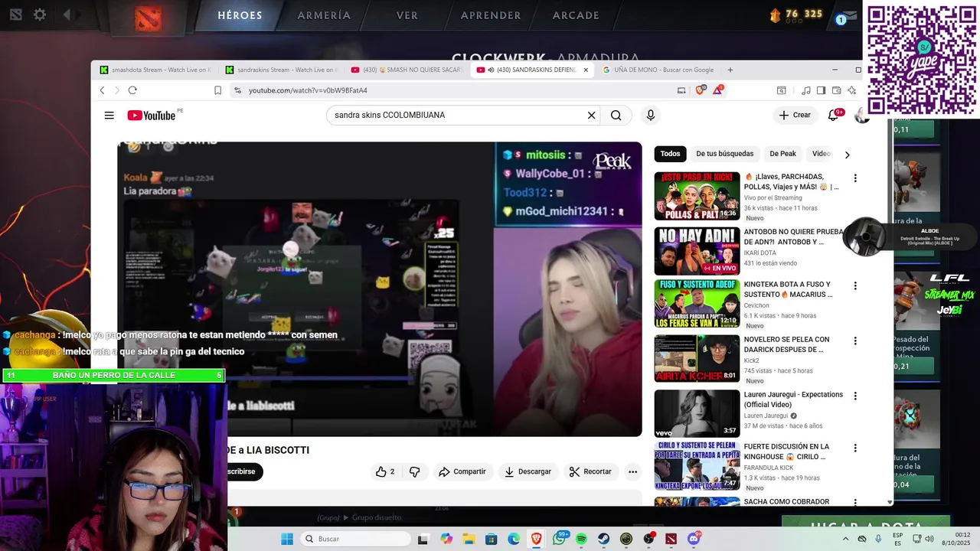
Task: Open ARMERÍA tab in Dota 2
Action: point(324,15)
